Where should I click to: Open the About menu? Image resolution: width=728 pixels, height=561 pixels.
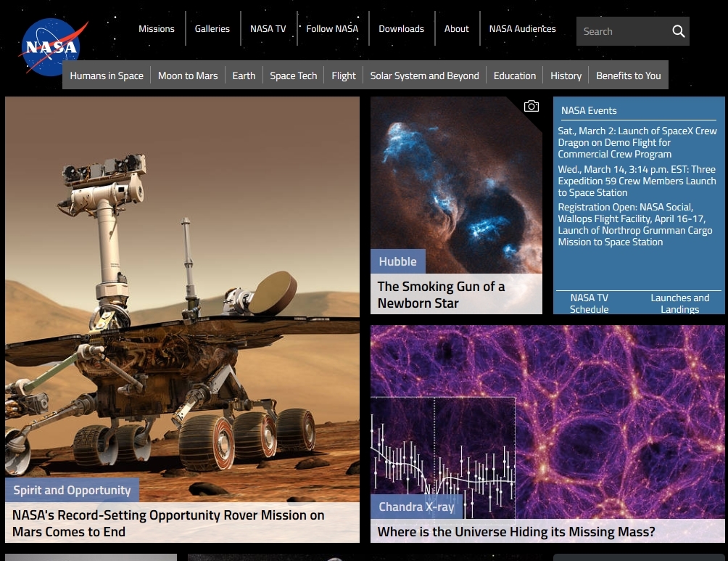(x=456, y=29)
